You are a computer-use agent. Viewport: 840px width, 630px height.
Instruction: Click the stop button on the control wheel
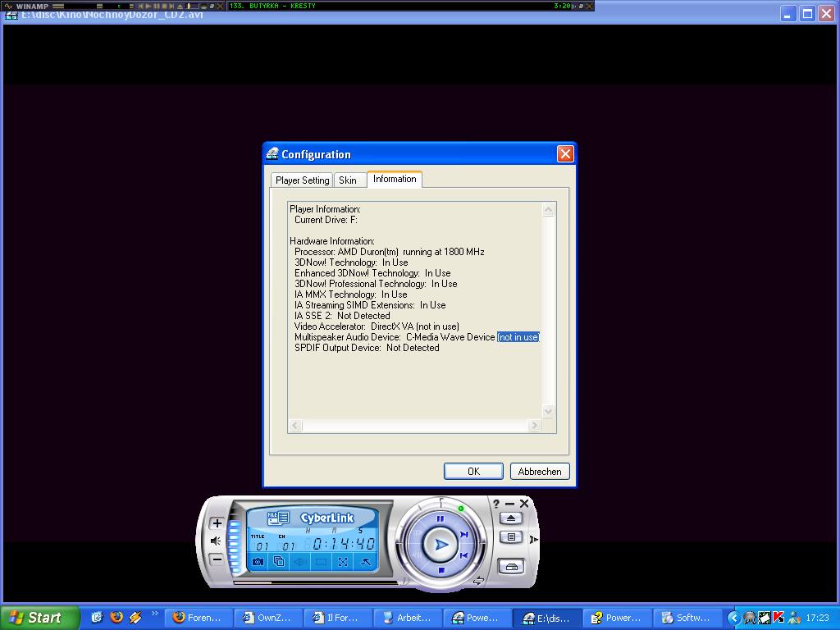pos(441,571)
